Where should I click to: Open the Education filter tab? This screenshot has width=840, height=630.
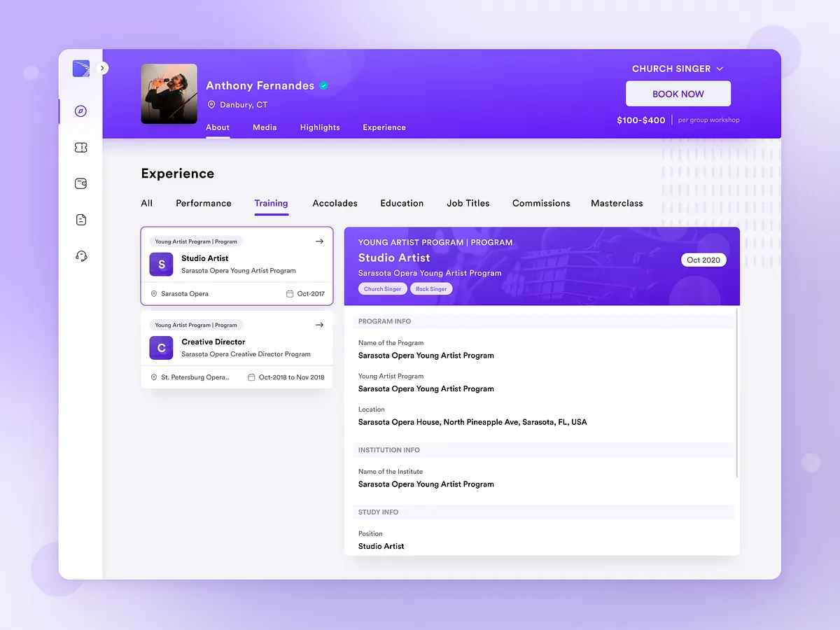click(402, 203)
